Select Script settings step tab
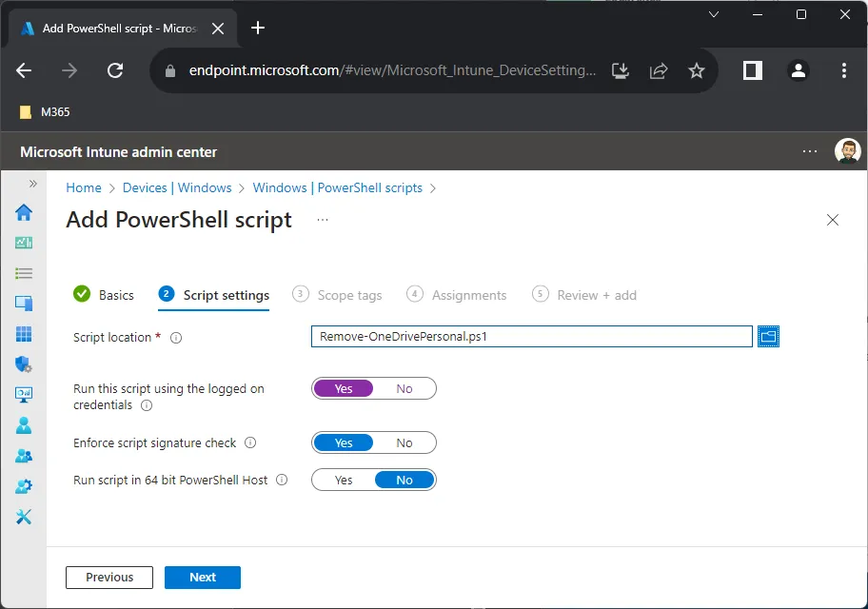This screenshot has height=609, width=868. click(214, 295)
